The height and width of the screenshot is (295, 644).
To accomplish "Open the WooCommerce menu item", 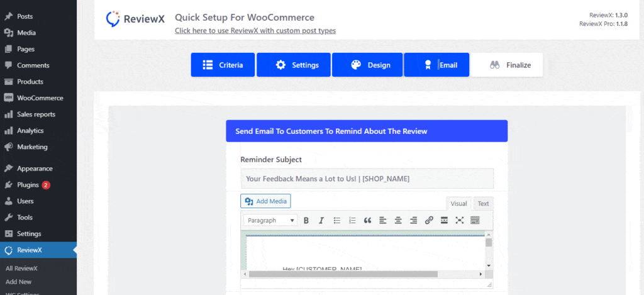I will (38, 98).
